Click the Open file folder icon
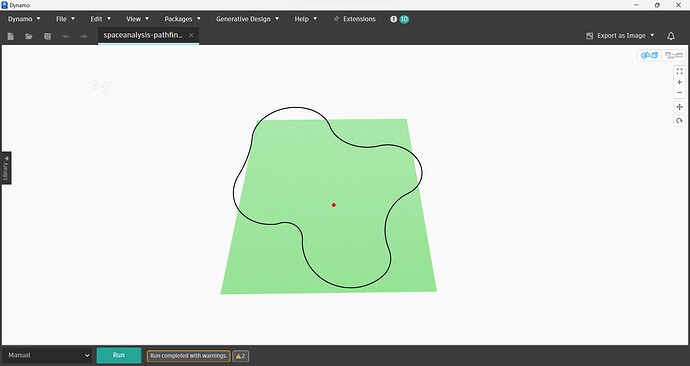Screen dimensions: 690x366 pyautogui.click(x=29, y=36)
